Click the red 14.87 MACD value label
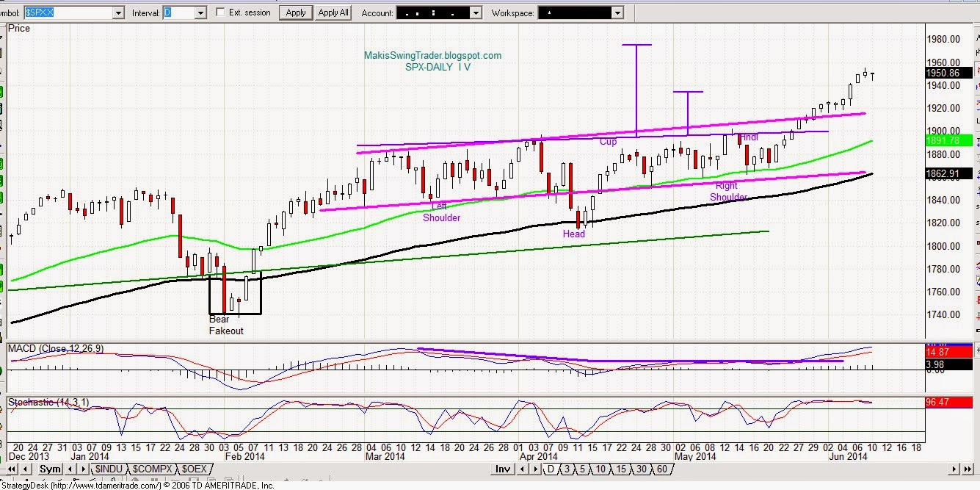The height and width of the screenshot is (490, 980). [948, 353]
